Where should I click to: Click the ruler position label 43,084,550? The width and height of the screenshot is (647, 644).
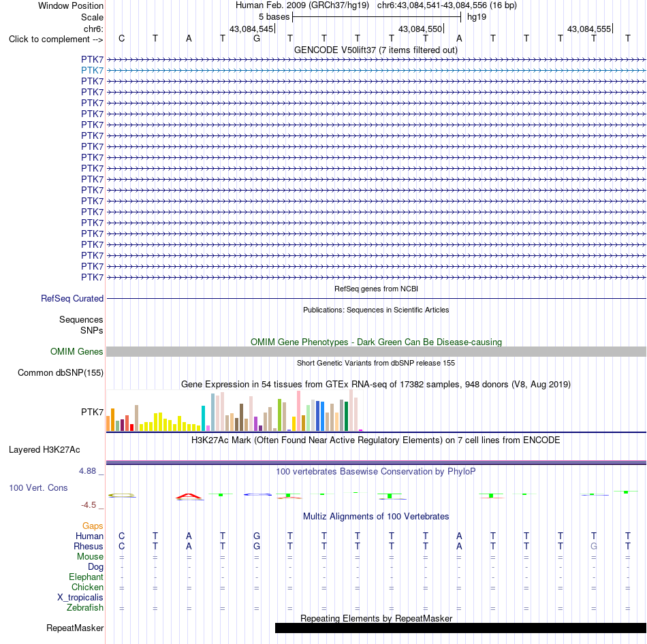pos(420,29)
